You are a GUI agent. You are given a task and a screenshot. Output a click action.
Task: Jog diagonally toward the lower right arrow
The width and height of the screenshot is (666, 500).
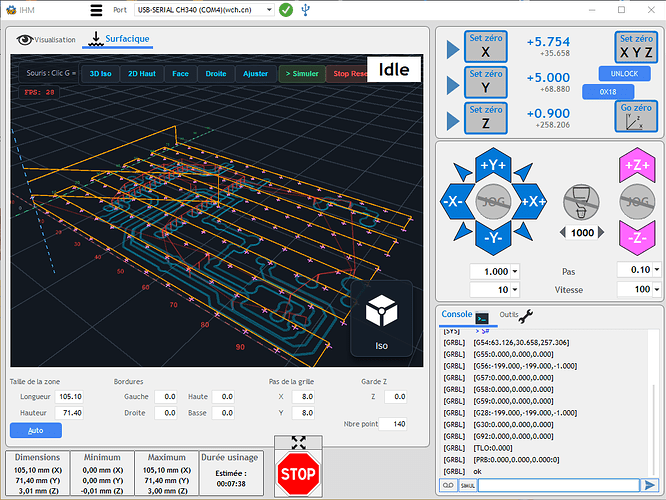tap(524, 231)
